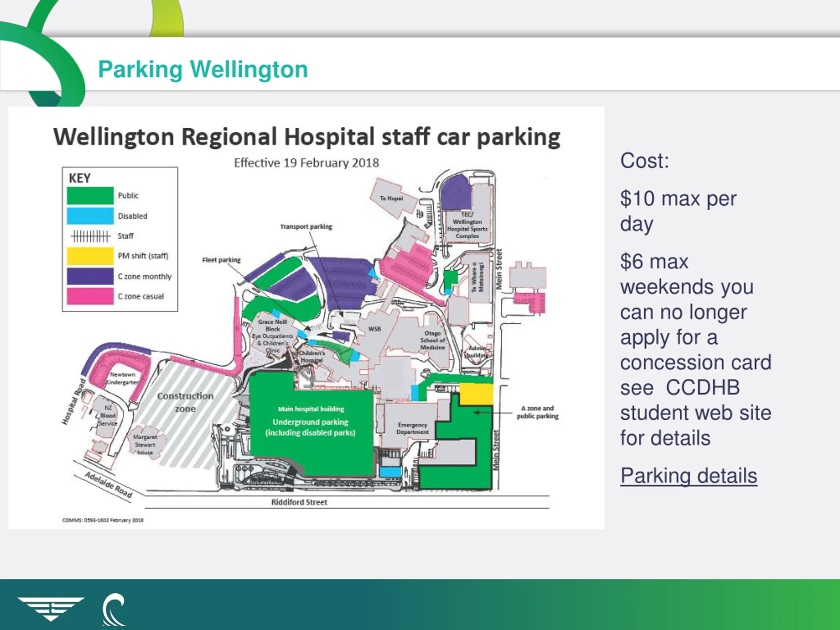Click the Parking Wellington slide title
Image resolution: width=840 pixels, height=630 pixels.
coord(203,70)
